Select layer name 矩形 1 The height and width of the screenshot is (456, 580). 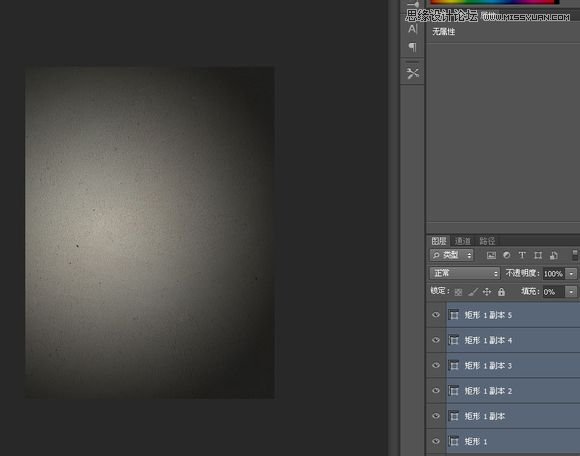476,442
